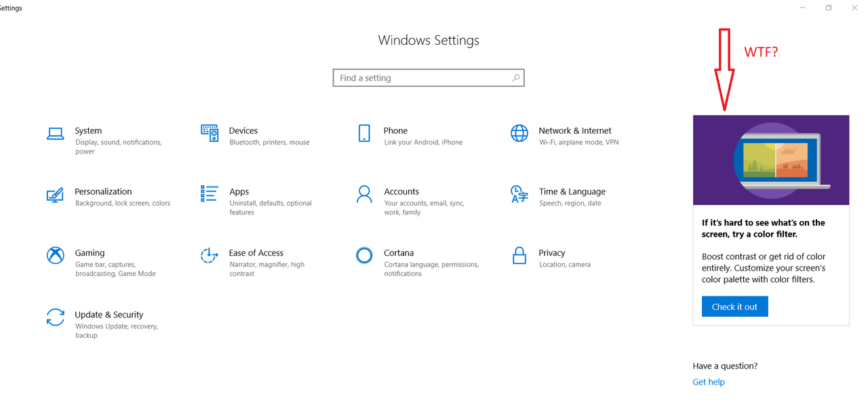Click the bold color filter tip heading
Viewport: 868px width, 405px height.
click(x=764, y=229)
